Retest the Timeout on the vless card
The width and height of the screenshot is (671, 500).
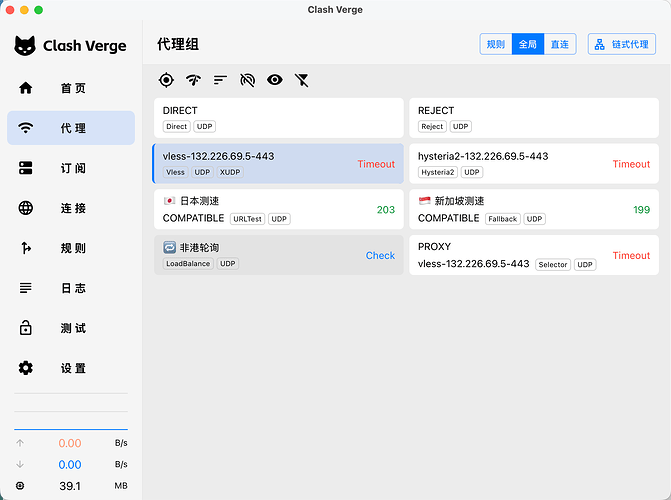(376, 164)
